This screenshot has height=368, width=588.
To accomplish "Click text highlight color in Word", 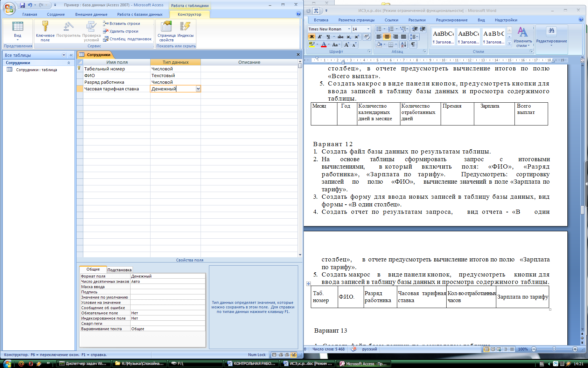I will (311, 45).
